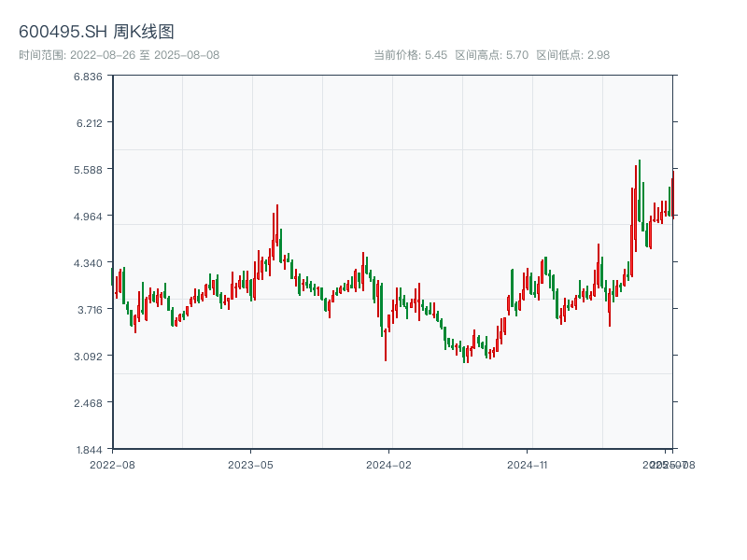Click the tallest green candle near the 5.70 peak
747x560 pixels.
[x=640, y=190]
